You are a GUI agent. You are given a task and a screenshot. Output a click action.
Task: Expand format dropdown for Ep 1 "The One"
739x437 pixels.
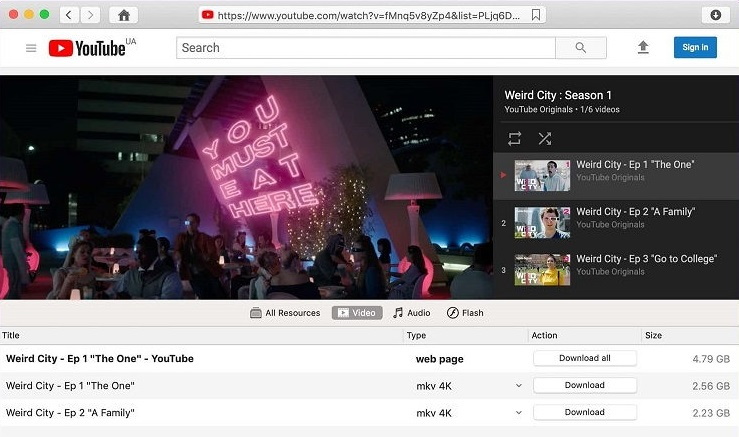tap(518, 385)
